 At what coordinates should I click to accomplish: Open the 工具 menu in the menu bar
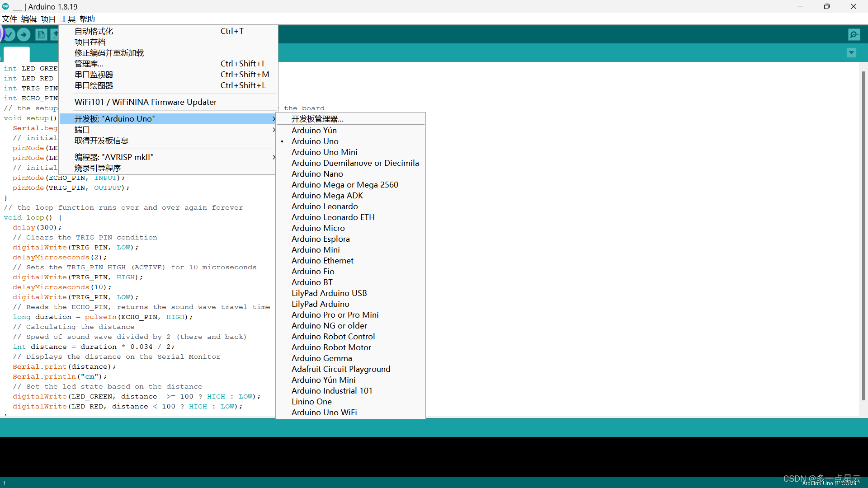pyautogui.click(x=68, y=19)
